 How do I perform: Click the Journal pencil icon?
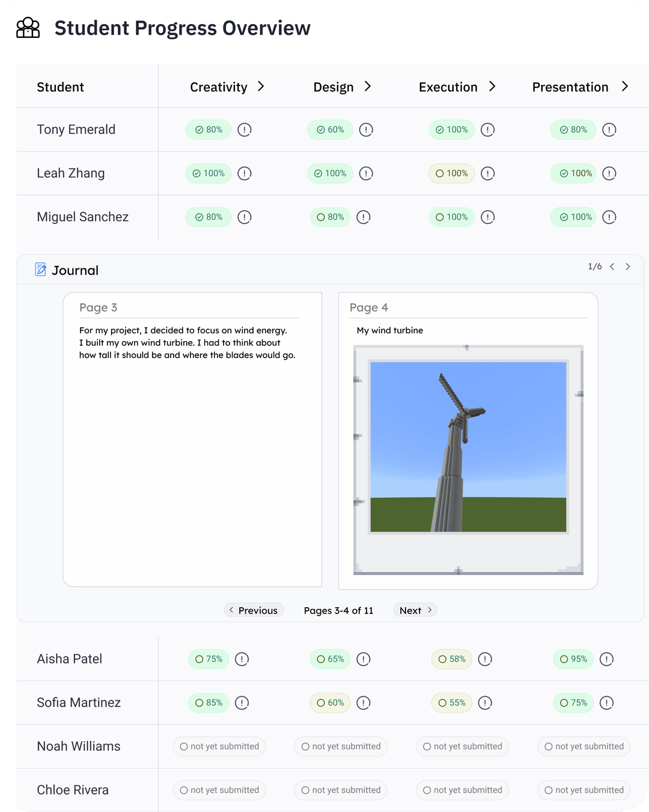(x=40, y=270)
